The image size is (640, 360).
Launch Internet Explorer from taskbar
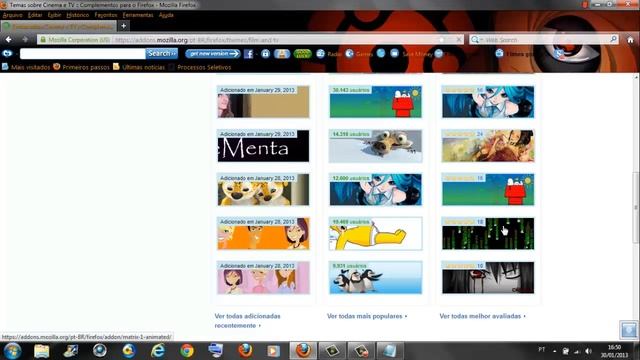pyautogui.click(x=158, y=351)
